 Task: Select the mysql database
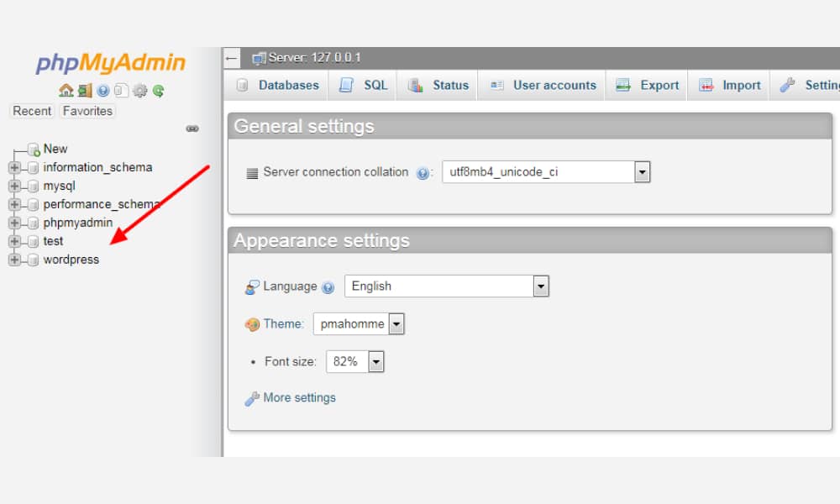[x=59, y=186]
